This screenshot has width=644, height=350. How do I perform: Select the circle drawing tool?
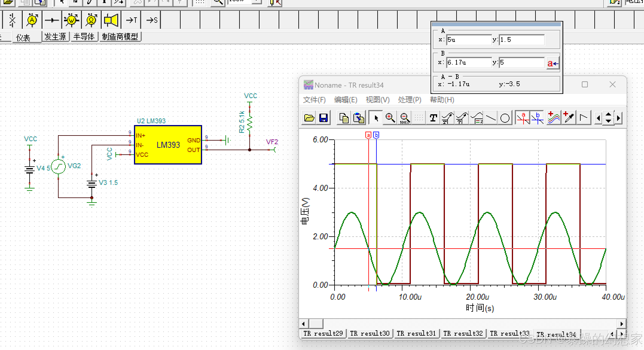pyautogui.click(x=505, y=118)
